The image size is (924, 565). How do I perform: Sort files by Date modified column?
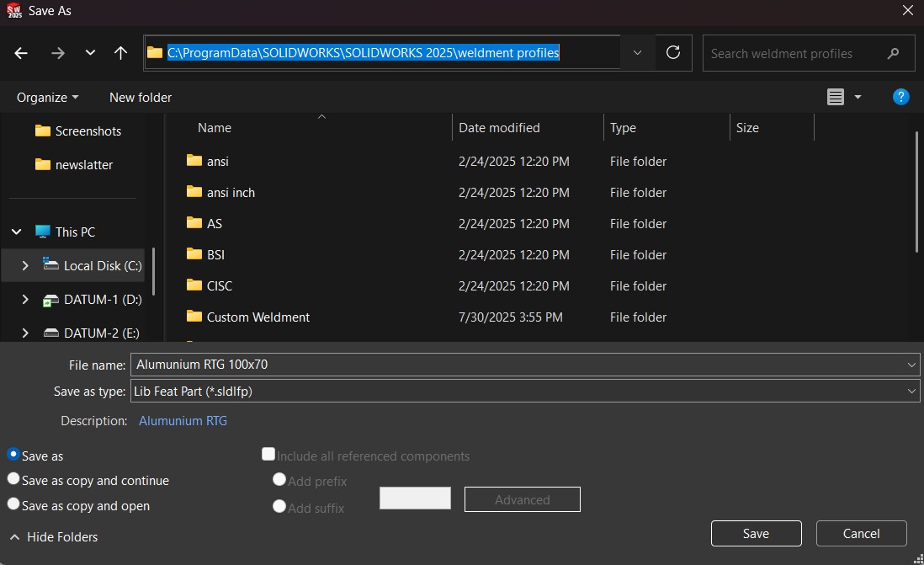point(499,128)
